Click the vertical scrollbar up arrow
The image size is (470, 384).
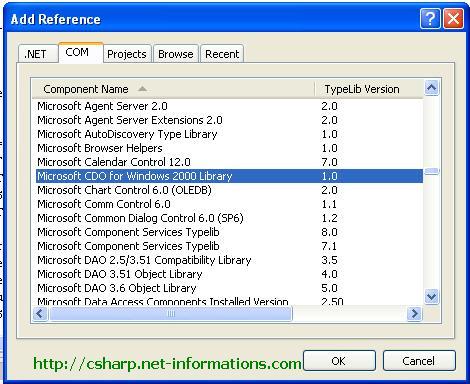[432, 88]
